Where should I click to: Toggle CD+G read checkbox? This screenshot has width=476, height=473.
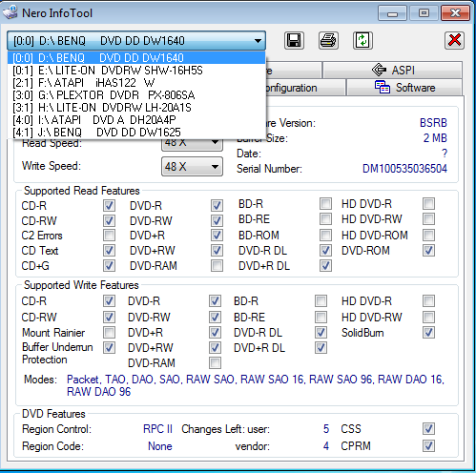109,265
